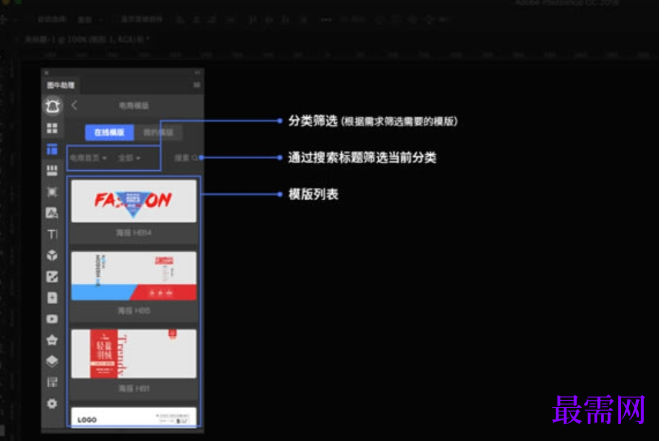Screen dimensions: 664x441
Task: Open the blue and red banner thumbnail
Action: [134, 276]
